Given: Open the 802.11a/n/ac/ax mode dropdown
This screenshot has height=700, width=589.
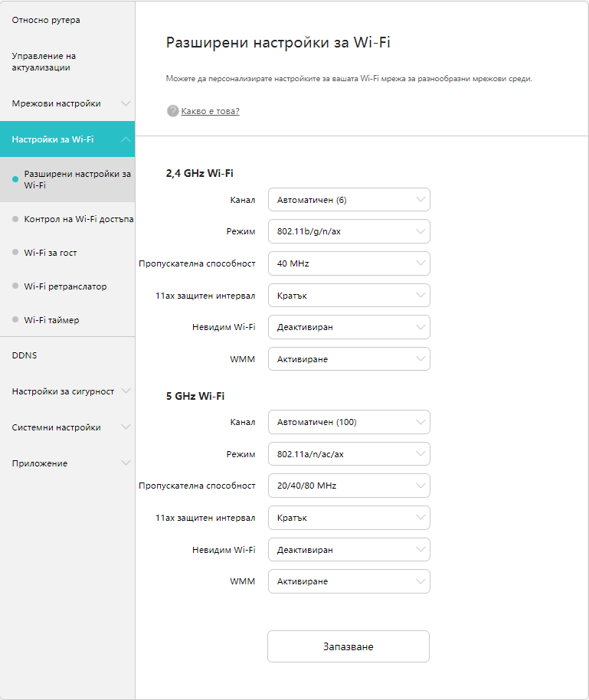Looking at the screenshot, I should coord(348,454).
